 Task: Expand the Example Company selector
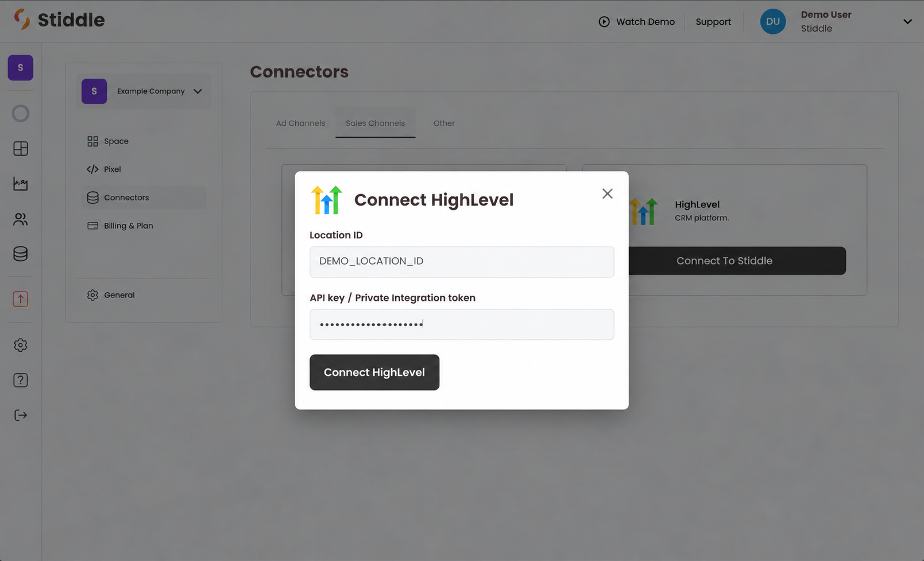coord(144,91)
